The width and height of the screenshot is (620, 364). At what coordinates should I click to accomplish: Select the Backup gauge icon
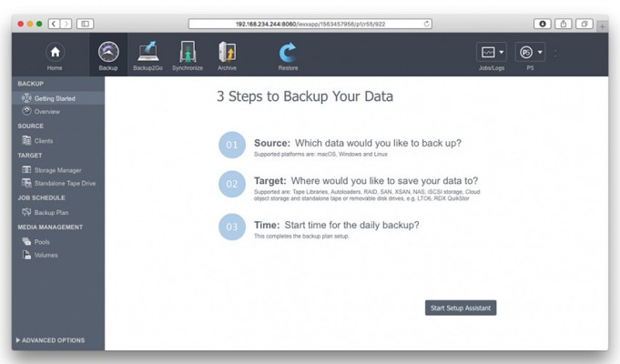108,52
